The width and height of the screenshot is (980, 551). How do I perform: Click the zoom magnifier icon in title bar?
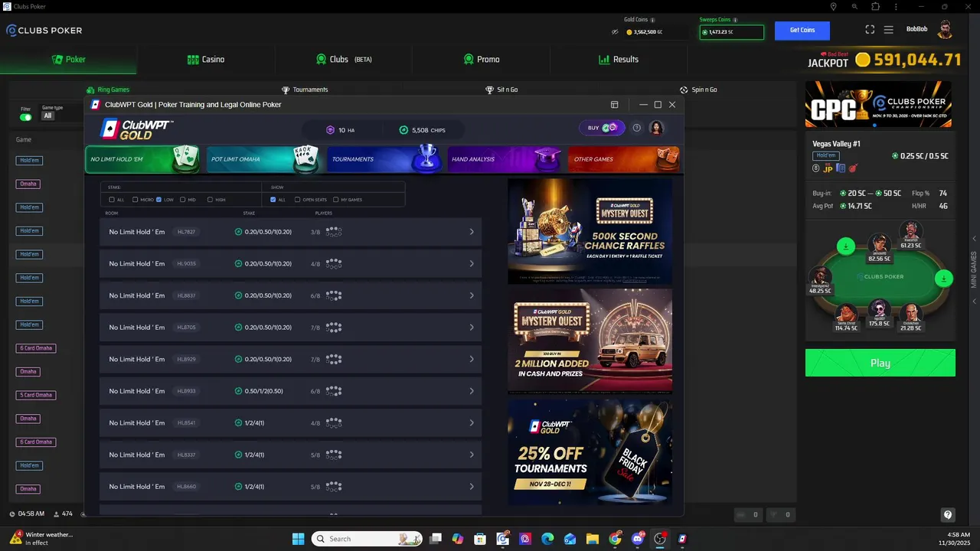tap(854, 6)
